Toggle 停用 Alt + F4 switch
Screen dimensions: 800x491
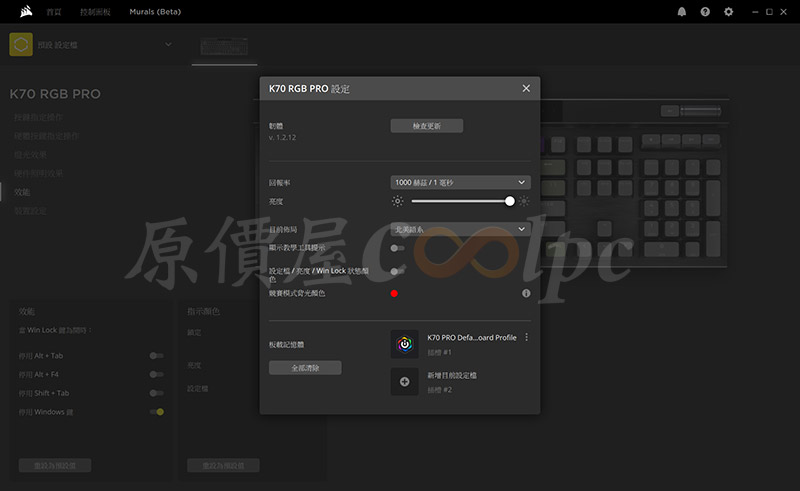pyautogui.click(x=157, y=375)
